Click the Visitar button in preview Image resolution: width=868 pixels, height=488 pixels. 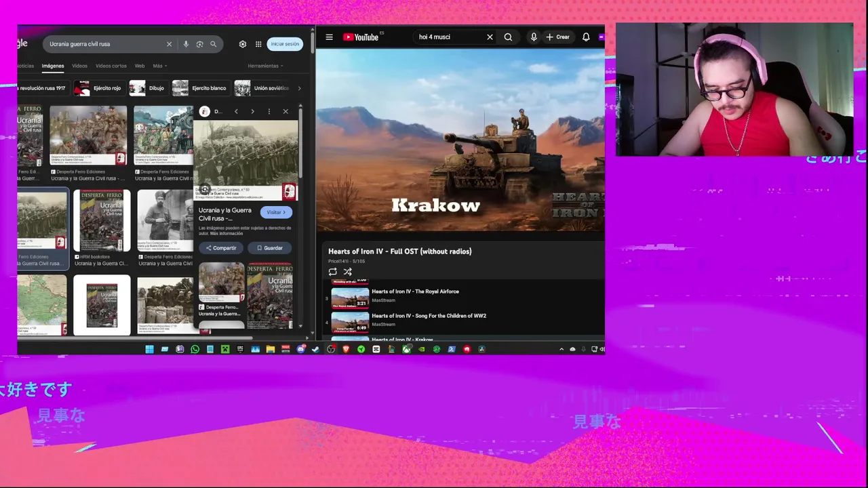276,212
